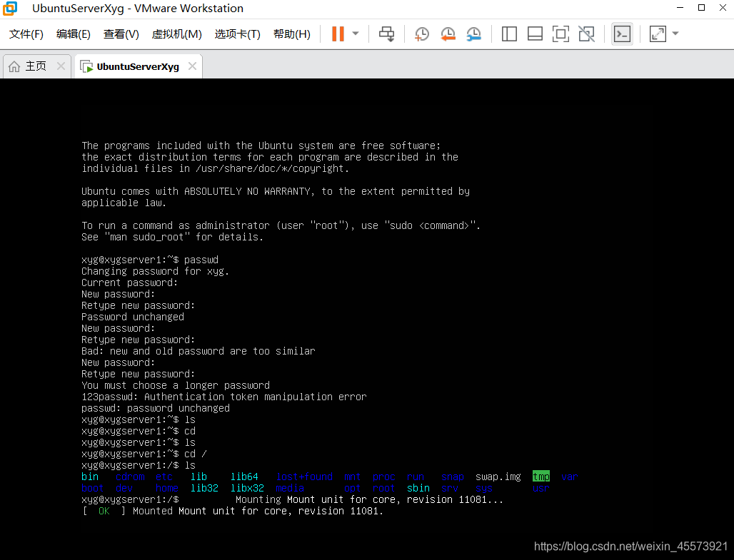
Task: Click the highlighted 'tmp' directory name
Action: [x=541, y=477]
